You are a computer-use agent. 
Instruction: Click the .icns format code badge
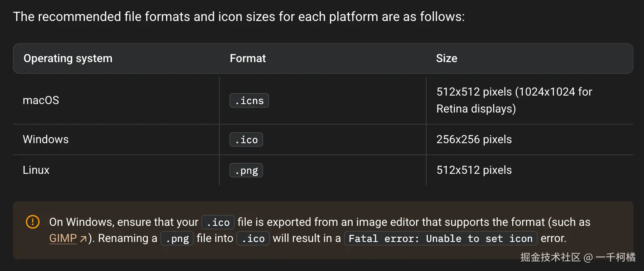click(x=249, y=100)
